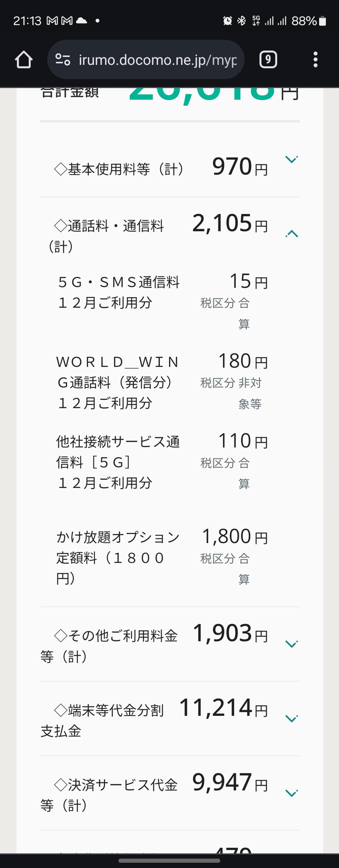This screenshot has height=868, width=339.
Task: Expand the 決済サービス代金等 chevron
Action: tap(292, 793)
